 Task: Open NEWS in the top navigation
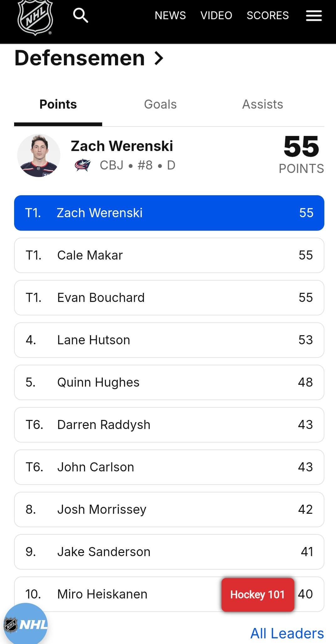tap(170, 15)
